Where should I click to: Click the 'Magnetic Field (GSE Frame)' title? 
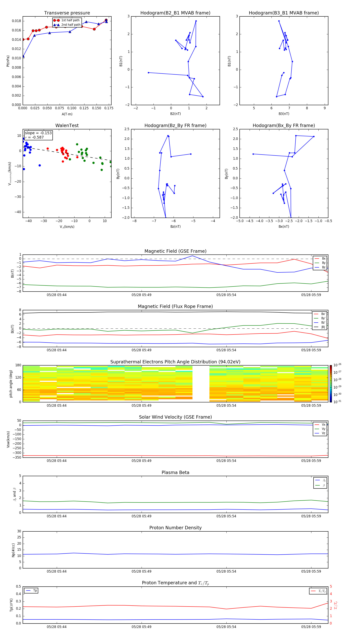[175, 251]
